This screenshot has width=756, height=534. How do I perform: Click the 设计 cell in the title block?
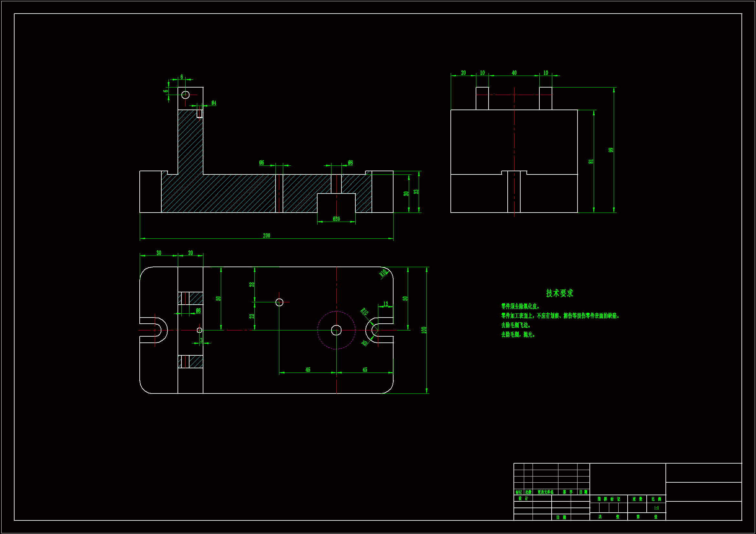pyautogui.click(x=523, y=498)
